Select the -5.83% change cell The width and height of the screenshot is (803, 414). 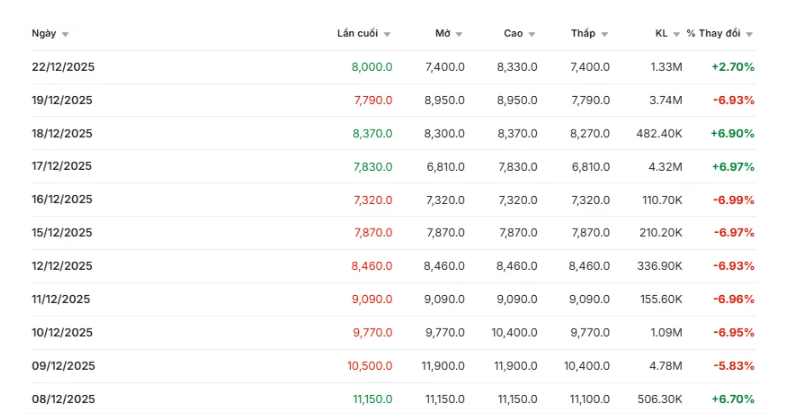click(734, 366)
